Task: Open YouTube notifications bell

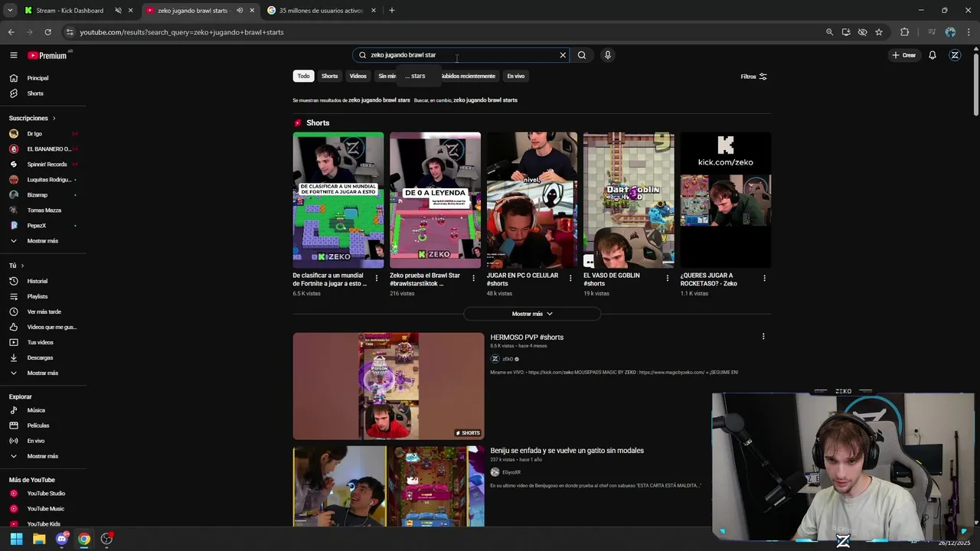Action: click(933, 55)
